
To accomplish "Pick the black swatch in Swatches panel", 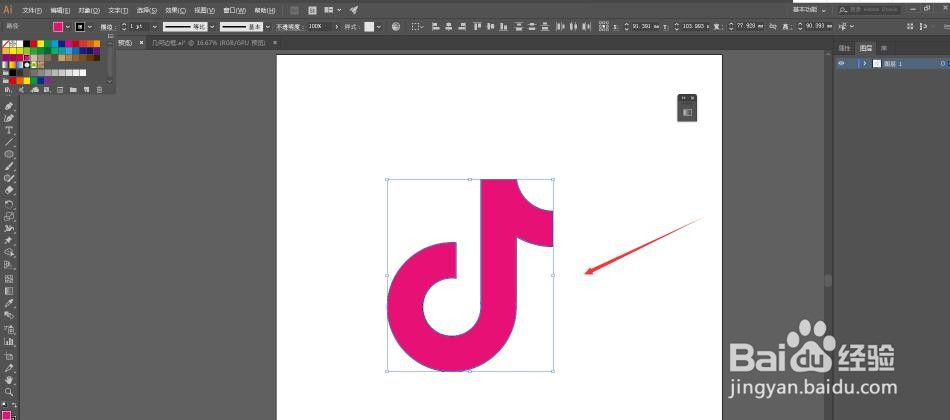I will point(27,44).
